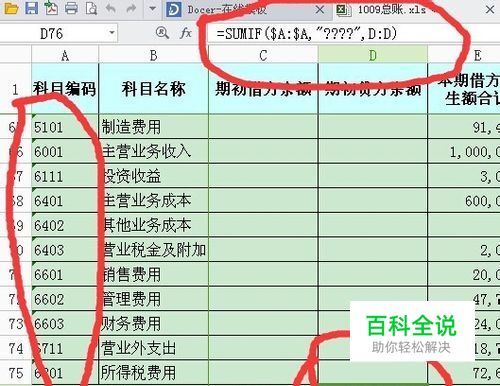Select column A header
500x386 pixels.
tap(65, 55)
